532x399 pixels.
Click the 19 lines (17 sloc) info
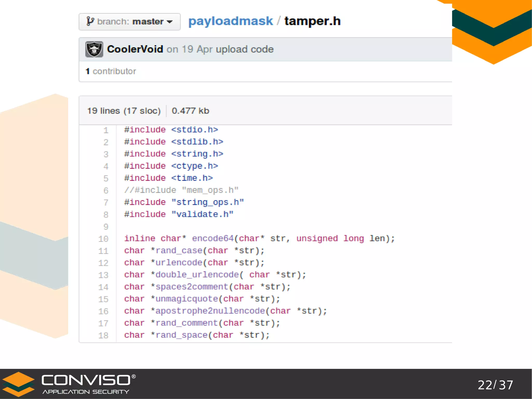[x=124, y=111]
